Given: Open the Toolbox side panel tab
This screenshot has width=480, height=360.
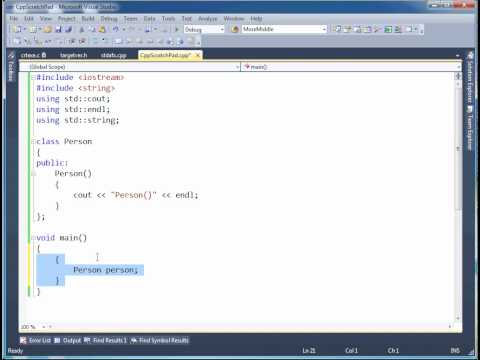Looking at the screenshot, I should pos(10,68).
